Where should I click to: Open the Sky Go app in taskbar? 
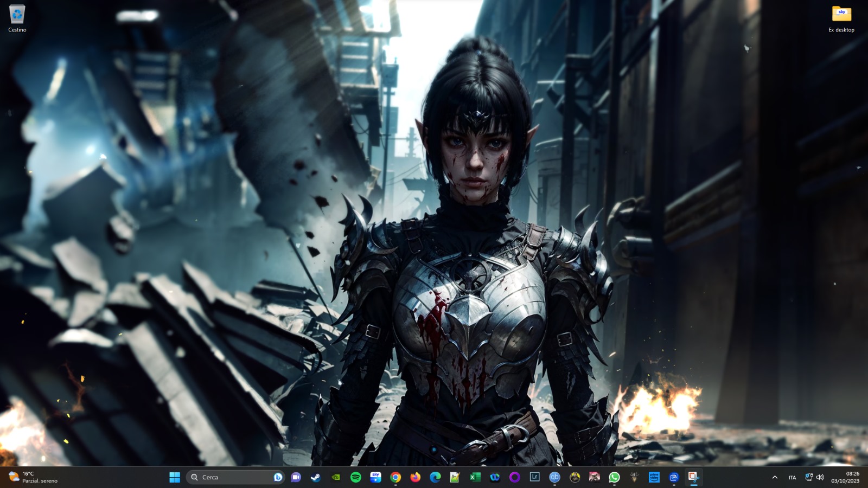(375, 477)
